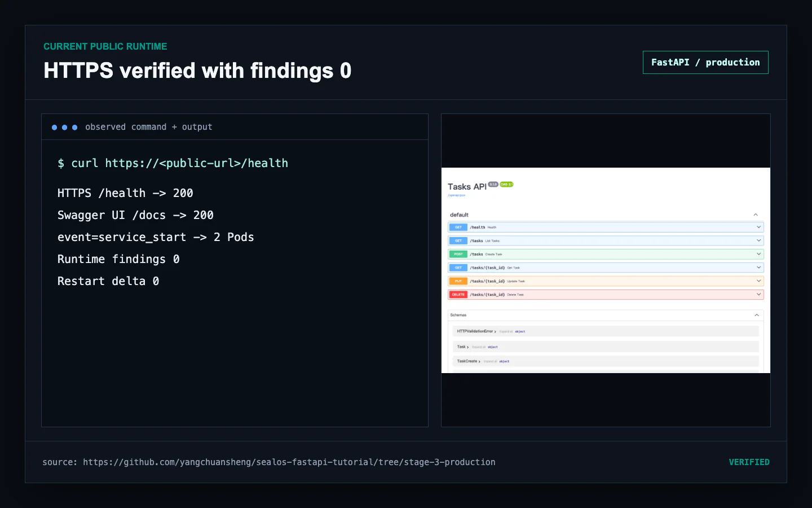Click the three terminal window dots

64,128
